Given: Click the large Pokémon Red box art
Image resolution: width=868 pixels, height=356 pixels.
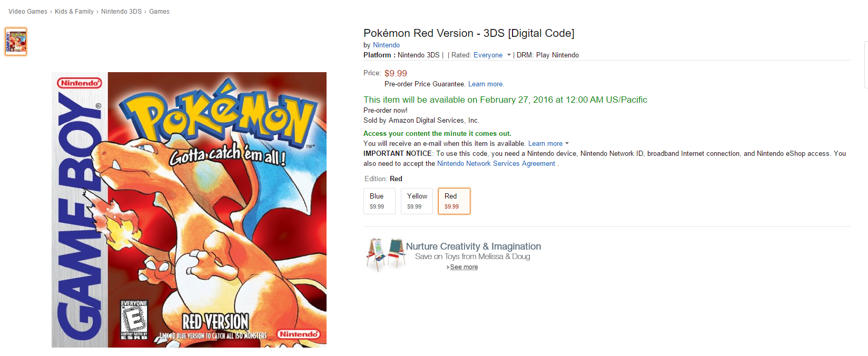Looking at the screenshot, I should point(189,210).
